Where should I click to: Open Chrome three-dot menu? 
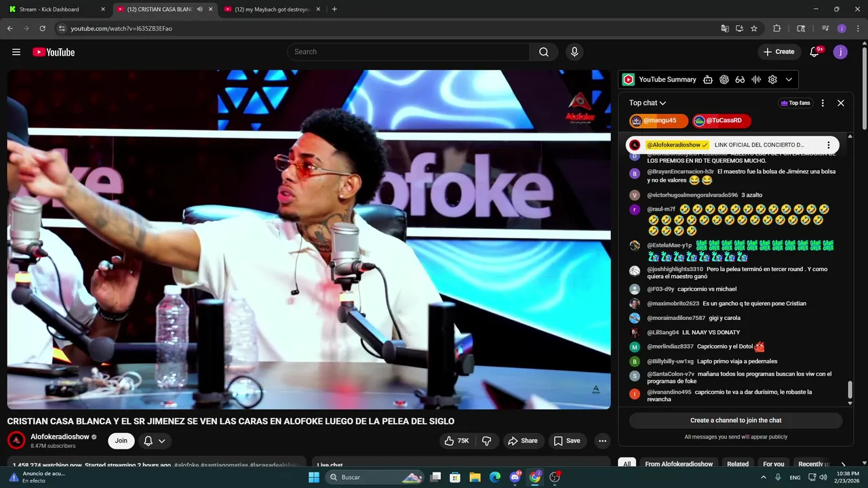click(x=857, y=28)
